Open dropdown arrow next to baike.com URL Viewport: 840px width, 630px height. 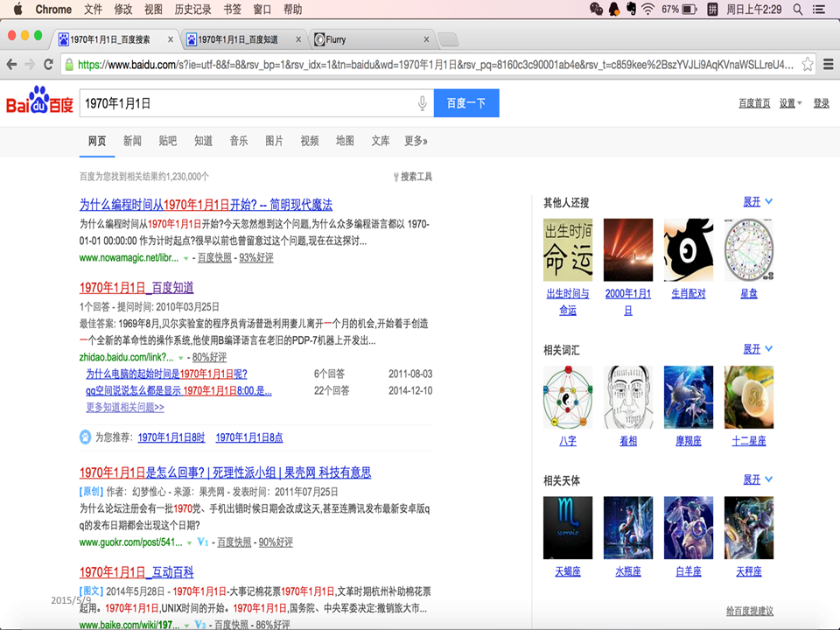tap(186, 625)
